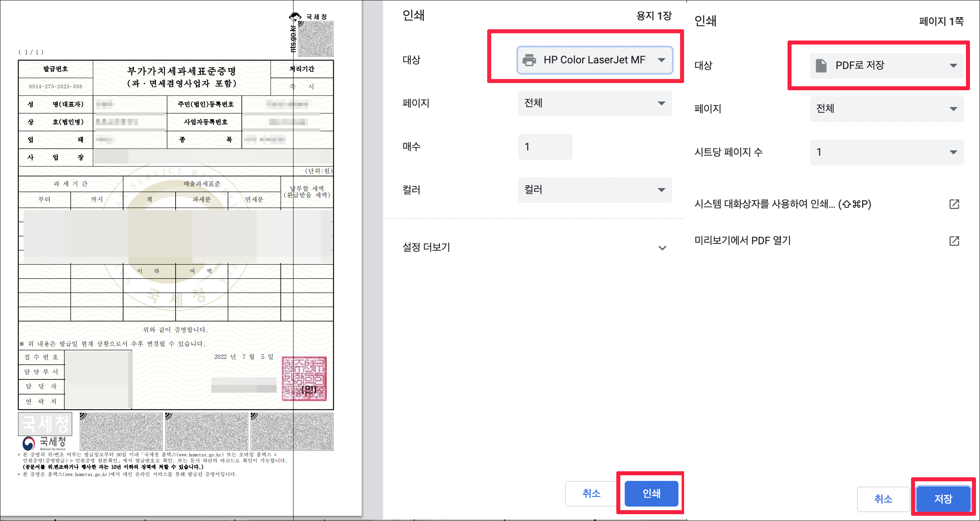Image resolution: width=980 pixels, height=521 pixels.
Task: Open the '시트당 페이지 수' dropdown
Action: tap(887, 152)
